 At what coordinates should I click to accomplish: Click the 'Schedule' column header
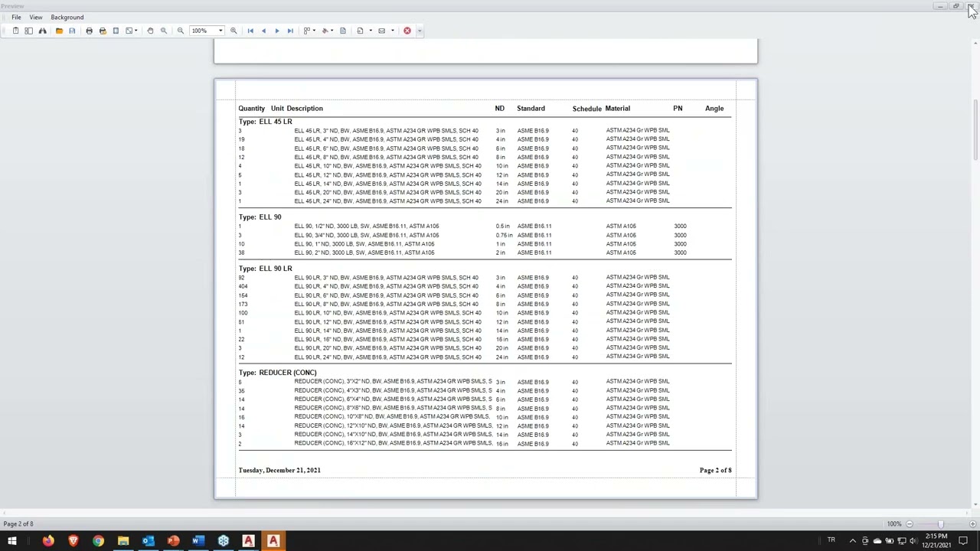(586, 109)
